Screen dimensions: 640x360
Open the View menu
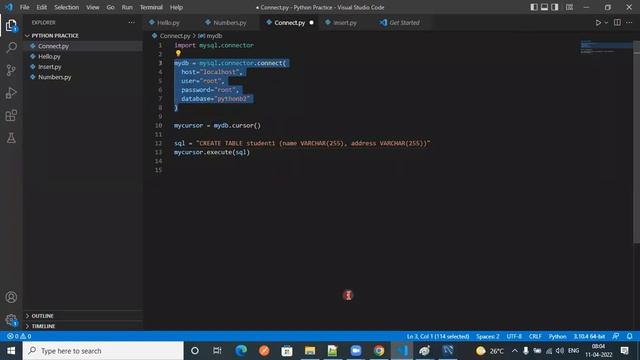[93, 7]
